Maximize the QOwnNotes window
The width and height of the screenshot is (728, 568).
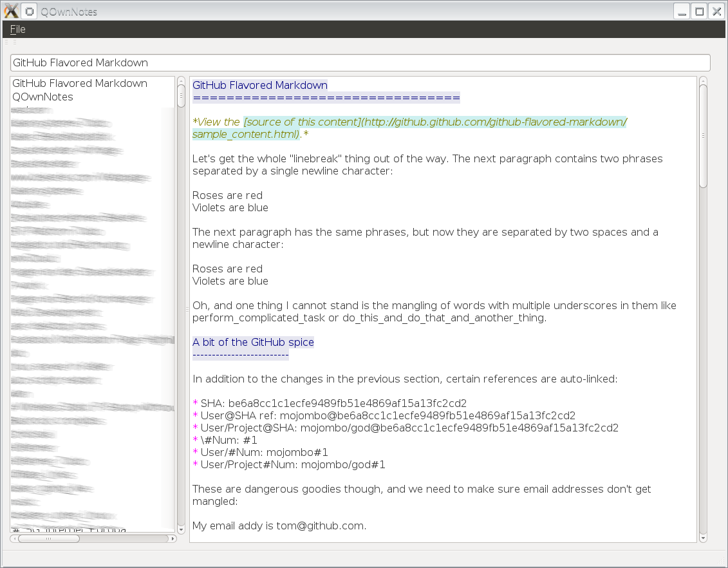coord(699,11)
